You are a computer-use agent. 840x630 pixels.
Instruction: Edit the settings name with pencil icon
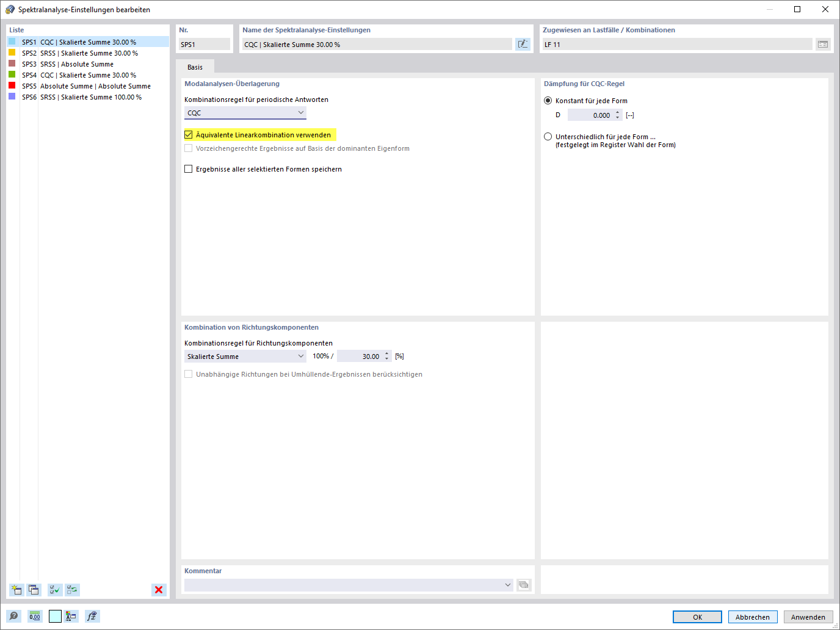coord(523,44)
